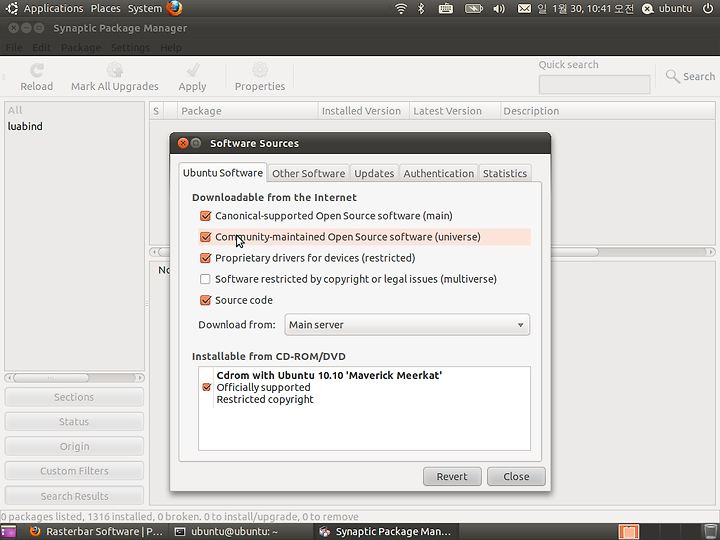The image size is (720, 540).
Task: Open the volume indicator
Action: click(x=499, y=9)
